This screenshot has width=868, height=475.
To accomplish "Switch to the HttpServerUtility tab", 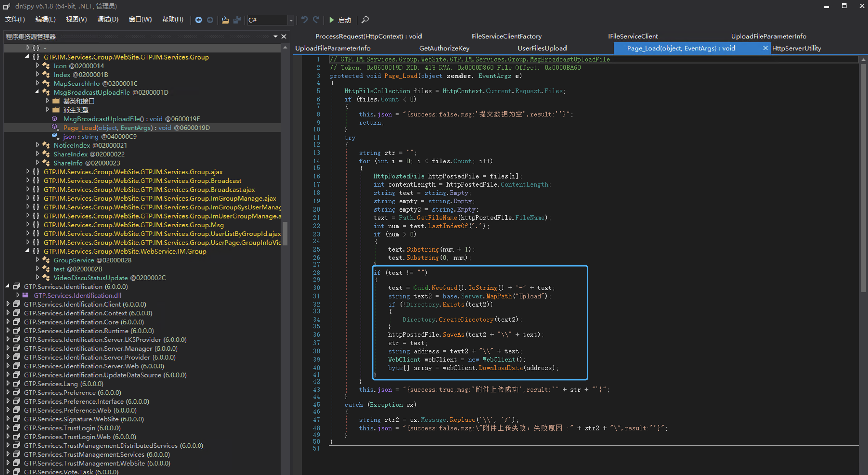I will tap(797, 49).
